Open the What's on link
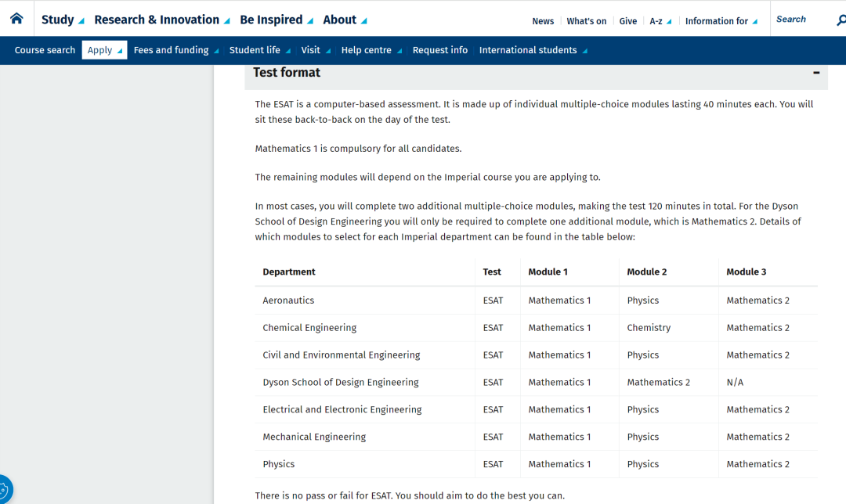Image resolution: width=846 pixels, height=504 pixels. coord(587,21)
